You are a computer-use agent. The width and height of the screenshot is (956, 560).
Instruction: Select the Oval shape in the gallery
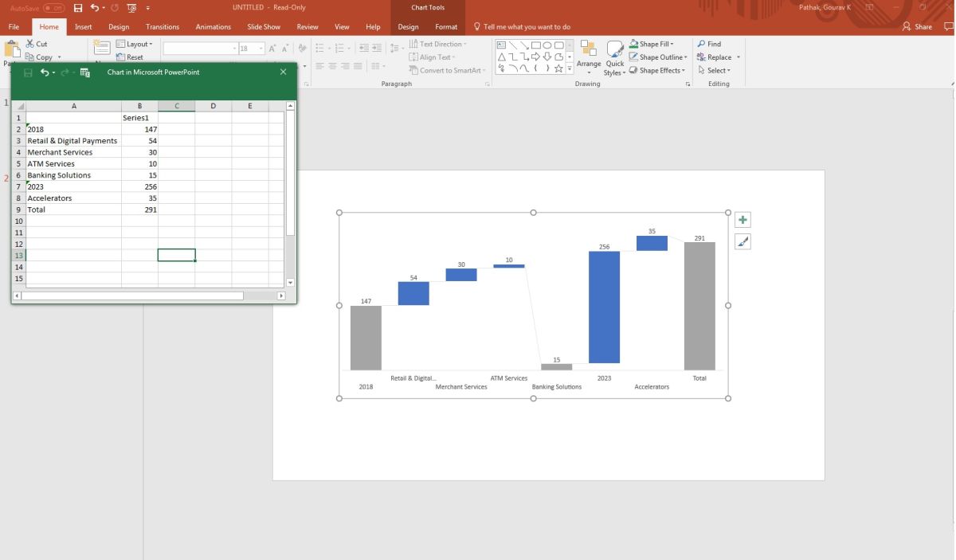point(547,45)
